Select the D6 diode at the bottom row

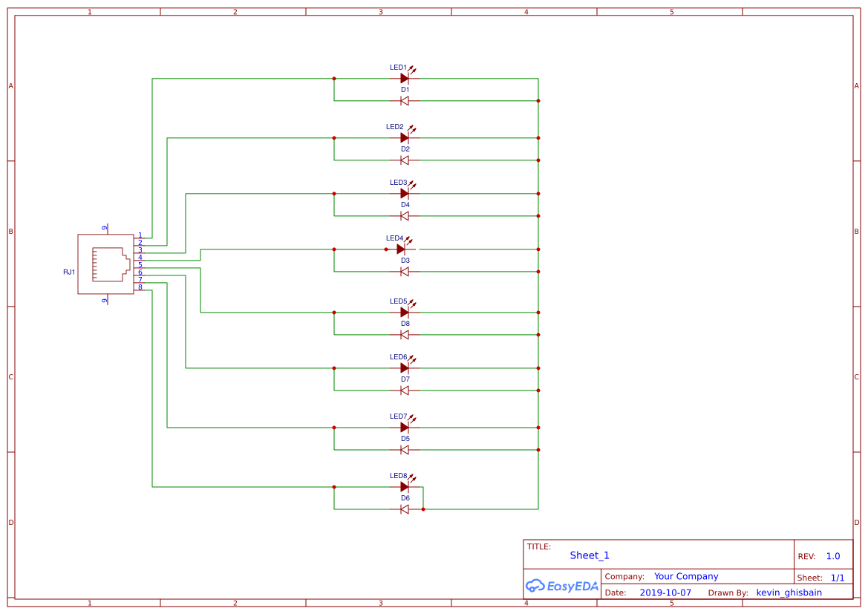pos(404,509)
